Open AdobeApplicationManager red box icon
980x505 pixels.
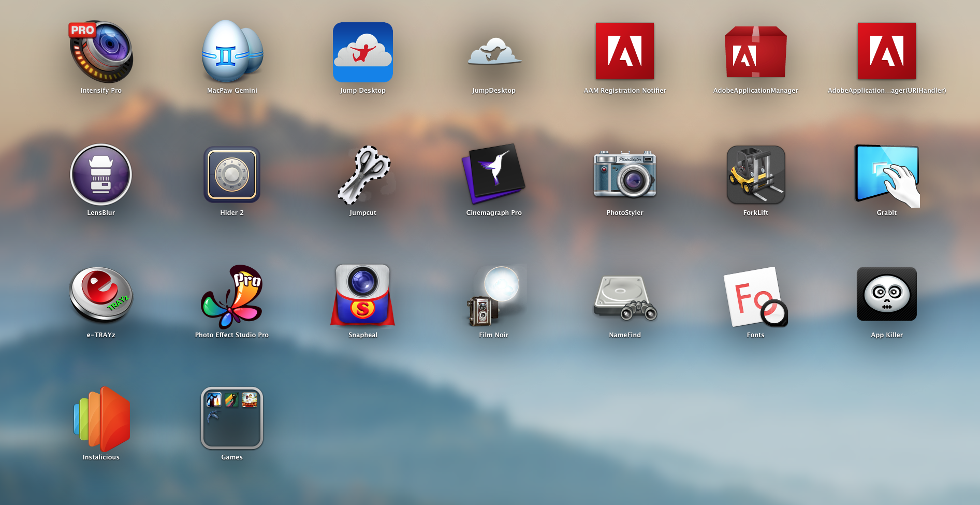756,52
